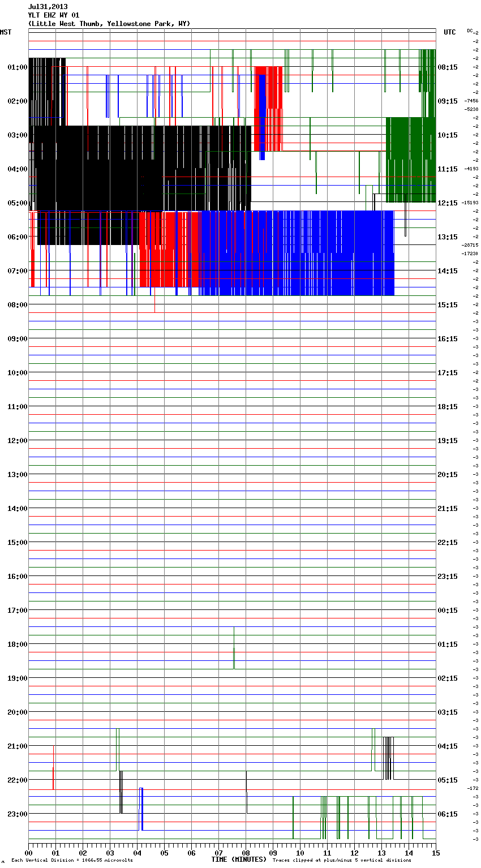This screenshot has width=481, height=868.
Task: Select the 02:00 MST time label
Action: [18, 101]
